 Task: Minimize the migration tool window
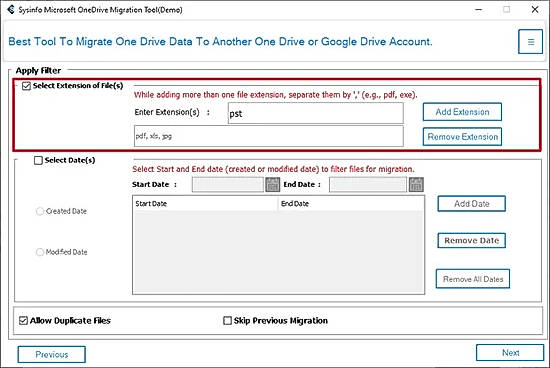478,9
